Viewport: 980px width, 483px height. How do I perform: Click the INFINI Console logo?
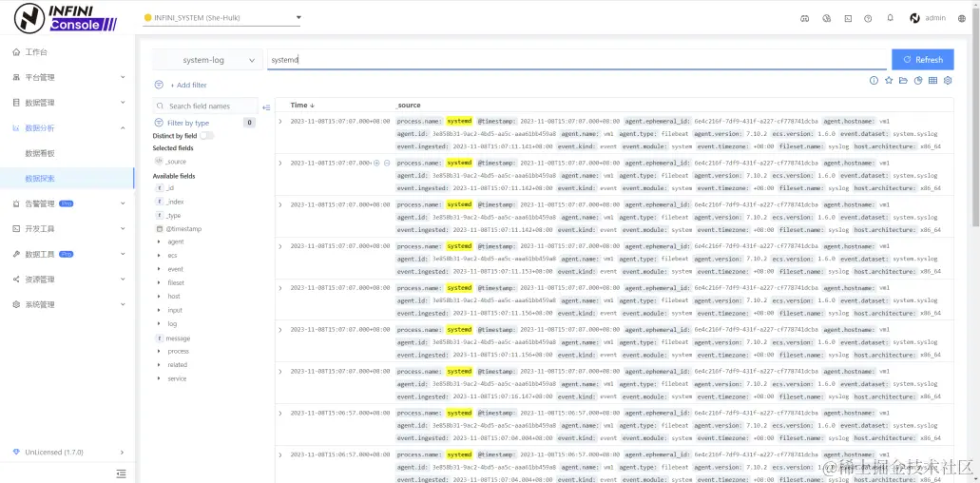click(65, 17)
